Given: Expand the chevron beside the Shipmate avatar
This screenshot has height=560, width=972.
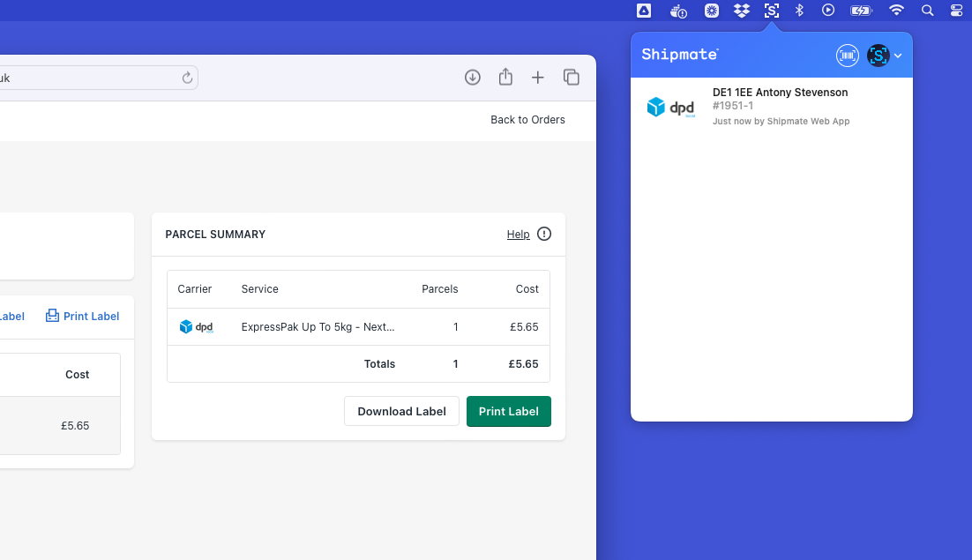Looking at the screenshot, I should pyautogui.click(x=897, y=56).
